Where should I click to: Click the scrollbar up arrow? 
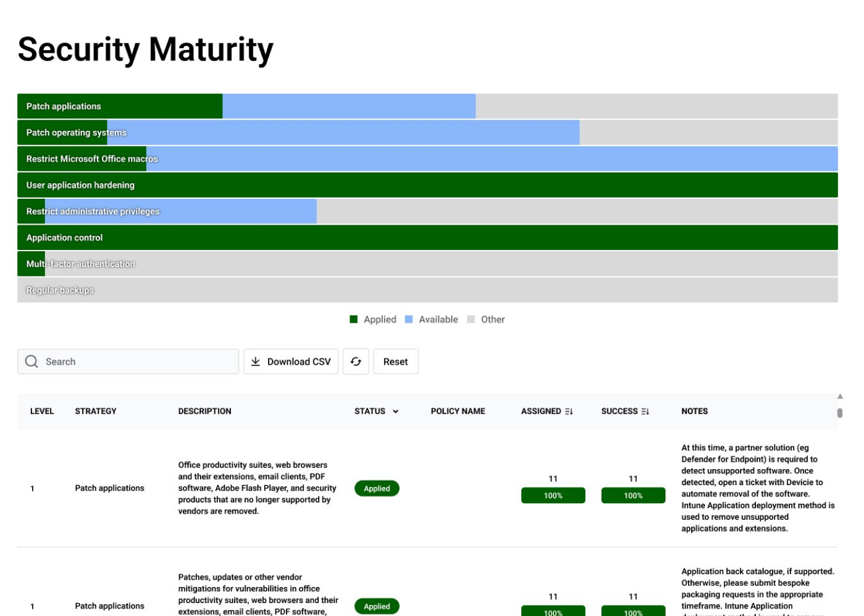840,396
